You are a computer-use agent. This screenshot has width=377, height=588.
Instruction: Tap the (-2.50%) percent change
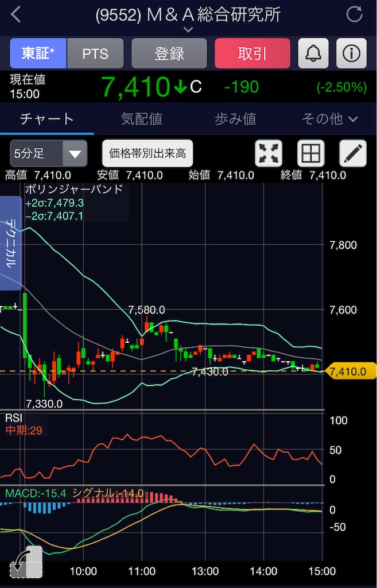click(341, 87)
